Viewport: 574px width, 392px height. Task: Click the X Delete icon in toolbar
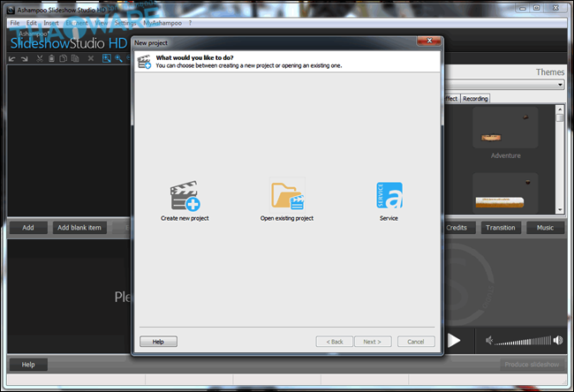click(x=91, y=58)
